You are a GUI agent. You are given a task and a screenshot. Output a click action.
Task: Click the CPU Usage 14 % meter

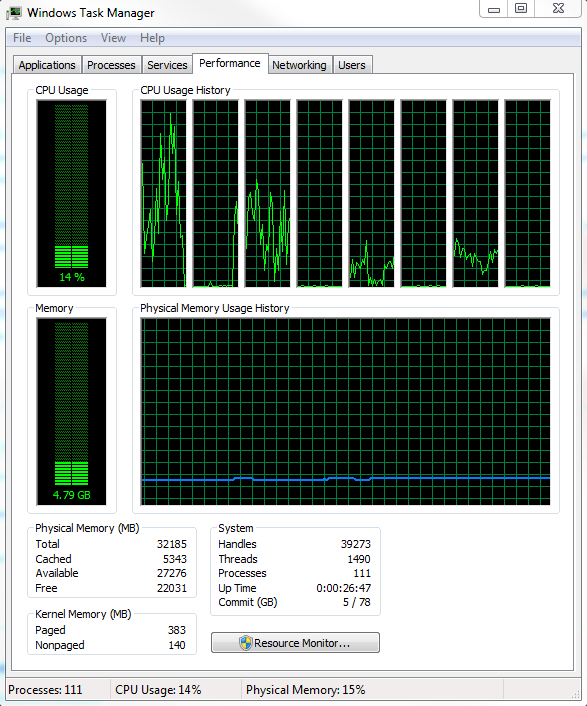click(72, 194)
